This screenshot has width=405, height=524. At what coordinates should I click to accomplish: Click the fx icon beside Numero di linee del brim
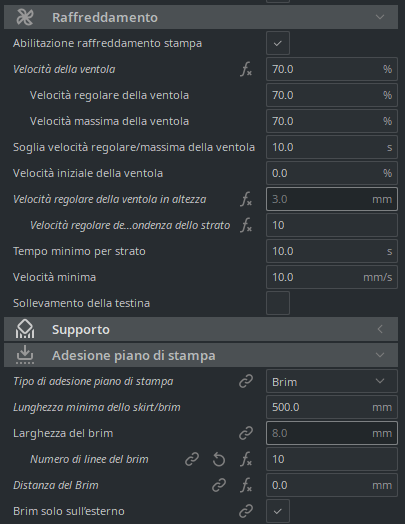click(x=246, y=459)
